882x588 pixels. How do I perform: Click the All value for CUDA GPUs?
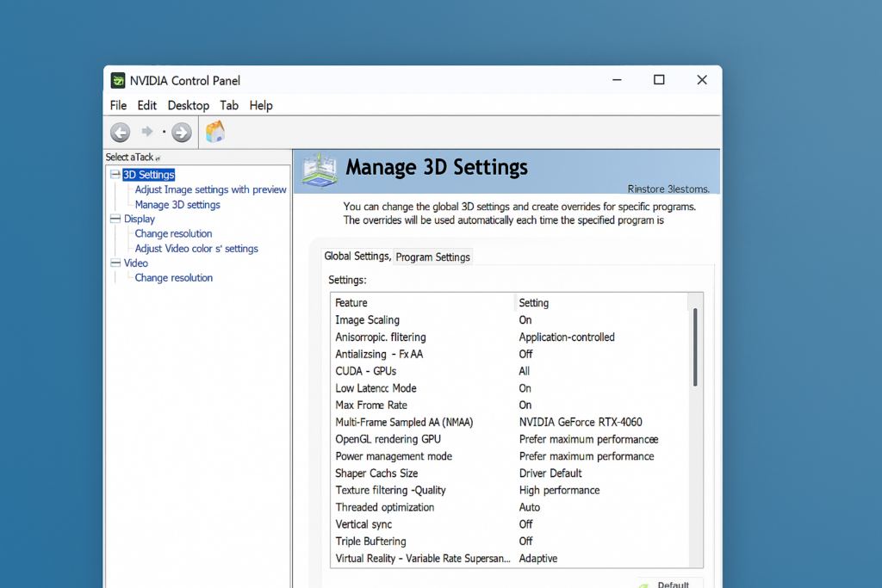tap(524, 371)
